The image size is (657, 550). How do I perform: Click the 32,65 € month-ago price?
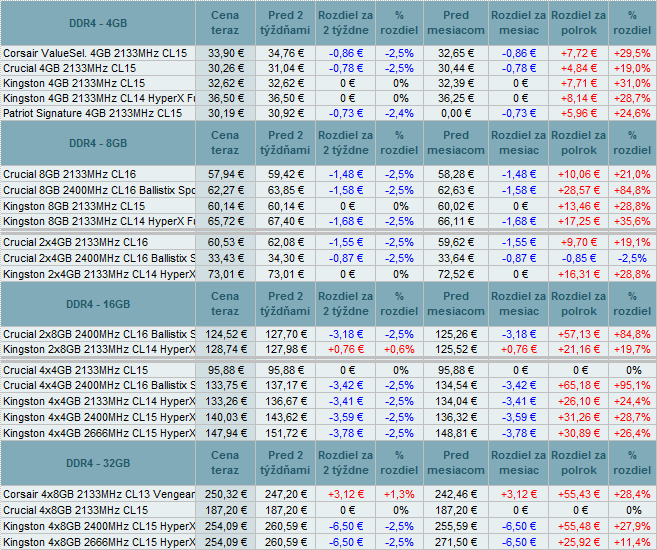pyautogui.click(x=456, y=53)
